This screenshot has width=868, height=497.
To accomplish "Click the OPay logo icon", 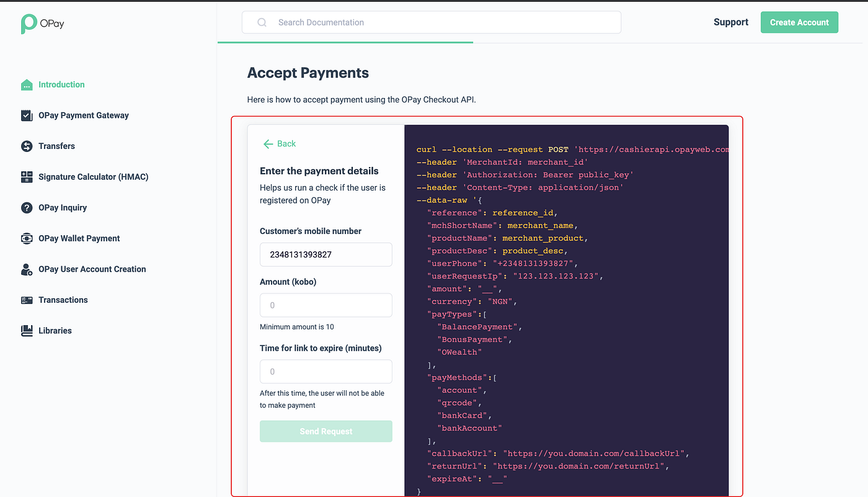I will 28,24.
